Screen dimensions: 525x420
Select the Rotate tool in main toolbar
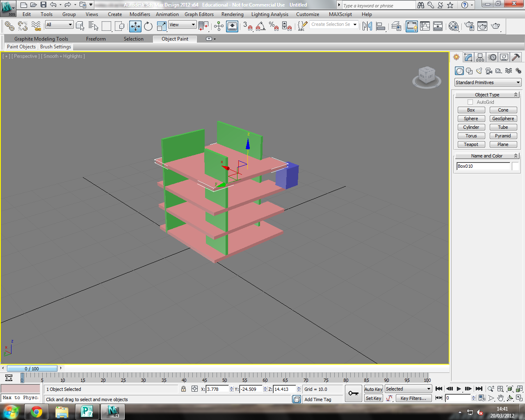pyautogui.click(x=148, y=27)
